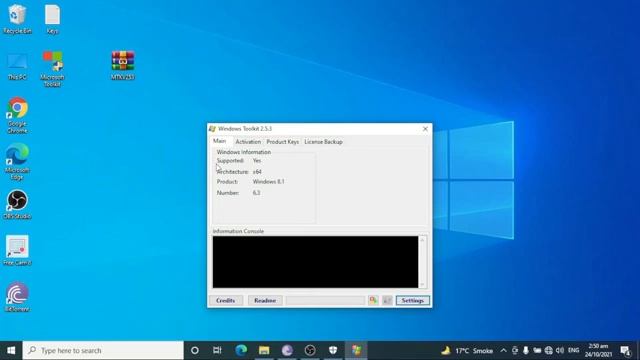Click the 'x64' architecture value
Viewport: 640px width, 360px height.
click(x=257, y=172)
